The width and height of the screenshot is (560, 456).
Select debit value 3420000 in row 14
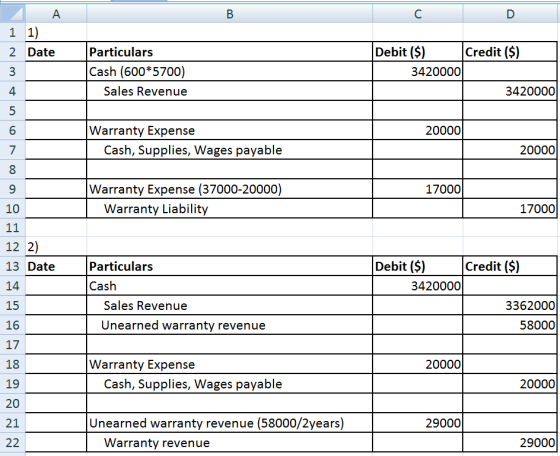[418, 286]
